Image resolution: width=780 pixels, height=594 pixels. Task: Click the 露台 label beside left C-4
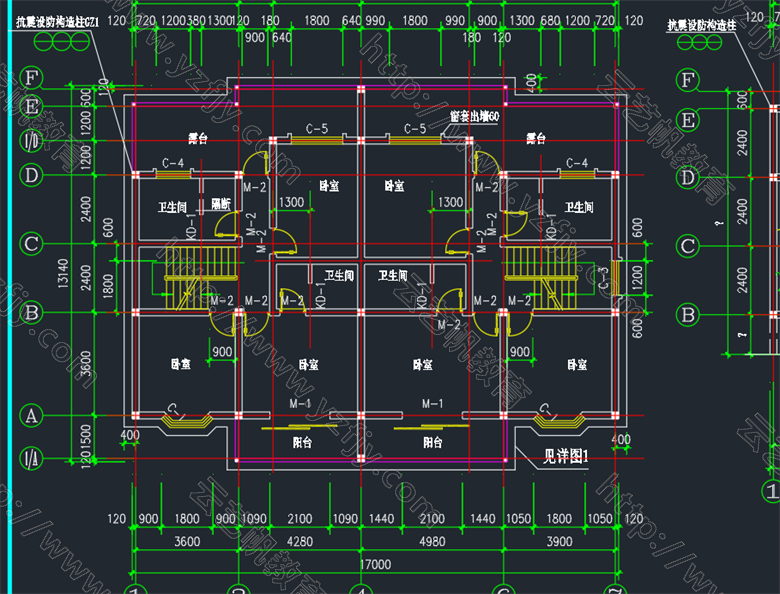click(197, 138)
